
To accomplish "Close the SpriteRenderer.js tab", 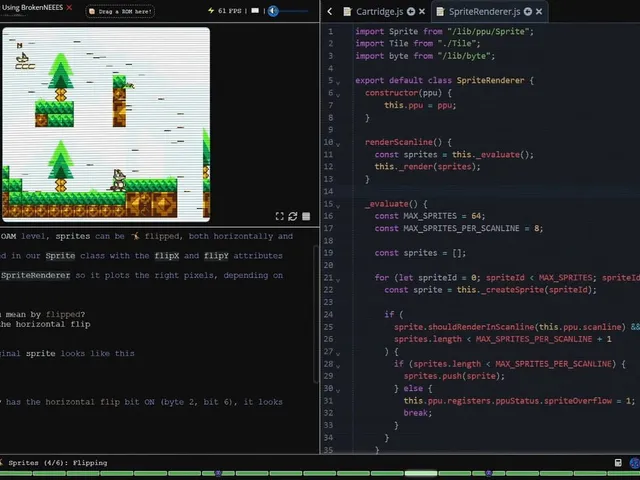I will click(539, 11).
